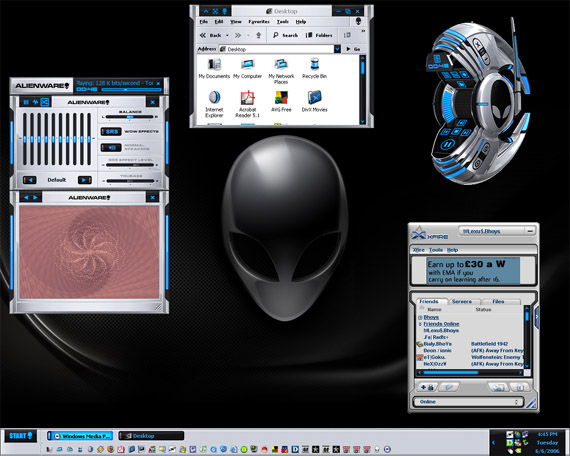Image resolution: width=570 pixels, height=456 pixels.
Task: Click the TruBass slider
Action: pyautogui.click(x=130, y=181)
